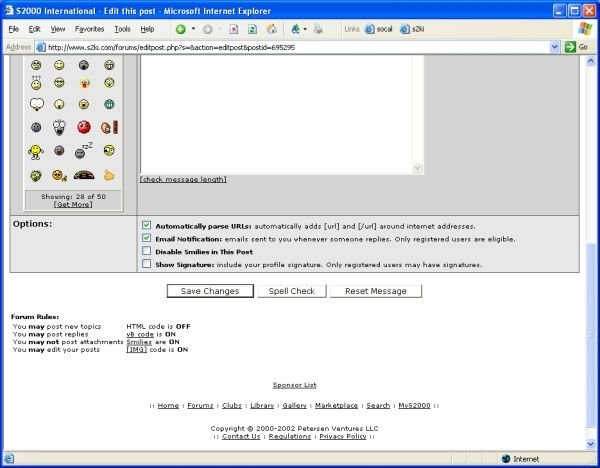Image resolution: width=600 pixels, height=468 pixels.
Task: Insert the yellow waving smiley figure
Action: click(x=36, y=151)
